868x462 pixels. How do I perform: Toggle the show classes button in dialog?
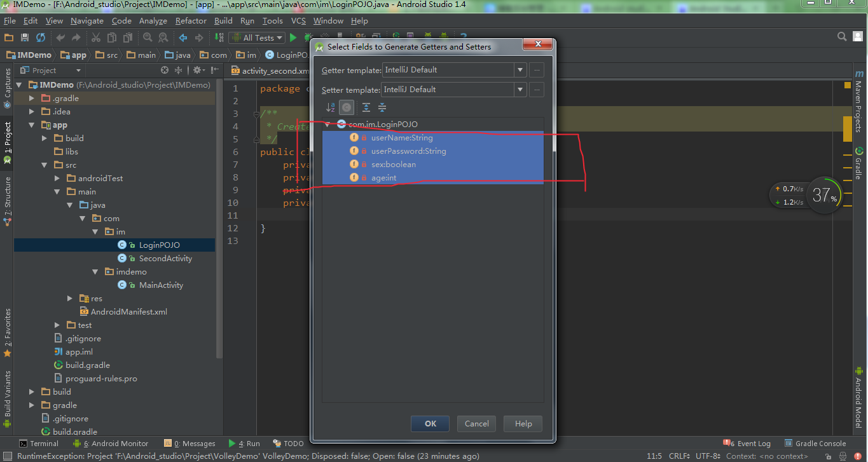point(347,107)
